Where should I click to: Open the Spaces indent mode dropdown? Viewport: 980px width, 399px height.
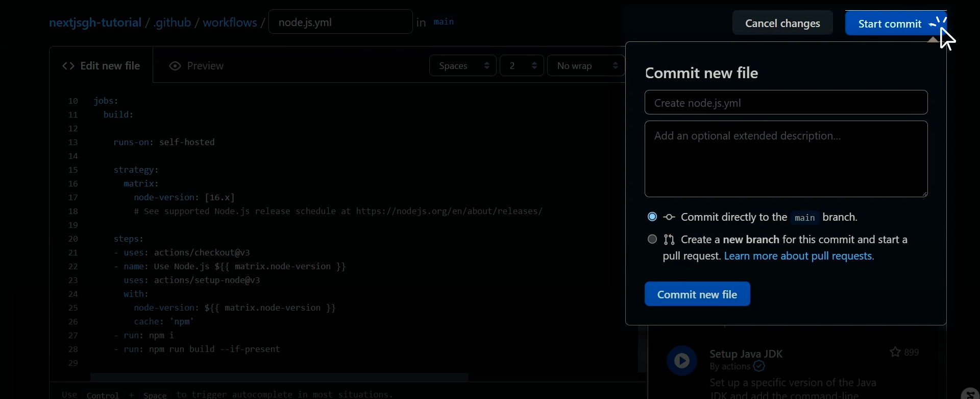pyautogui.click(x=462, y=66)
